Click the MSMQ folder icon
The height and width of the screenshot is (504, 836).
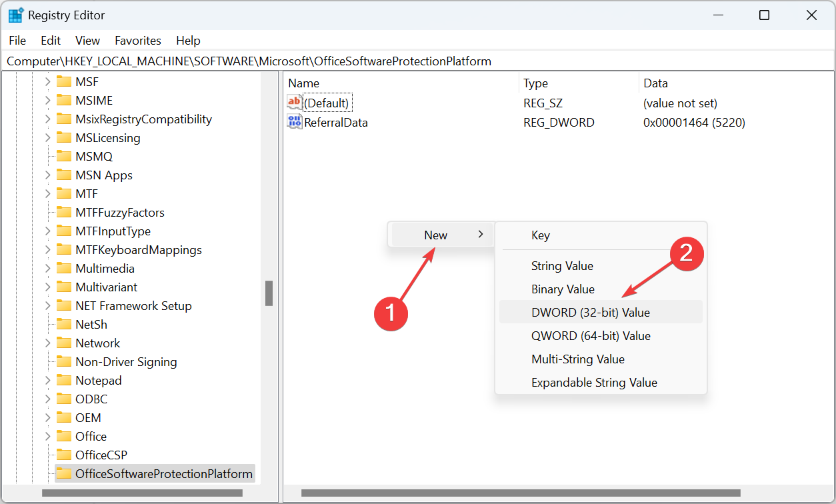[x=64, y=157]
